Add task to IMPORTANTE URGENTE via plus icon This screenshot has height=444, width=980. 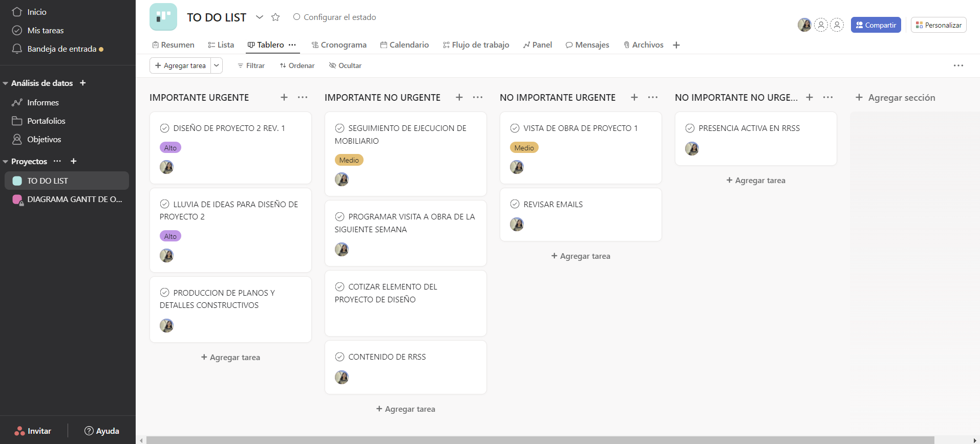click(284, 97)
